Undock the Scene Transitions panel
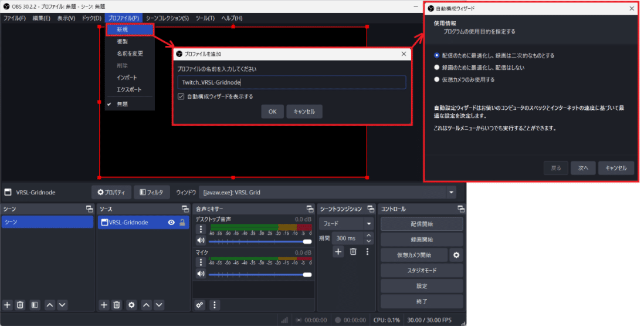 (371, 209)
